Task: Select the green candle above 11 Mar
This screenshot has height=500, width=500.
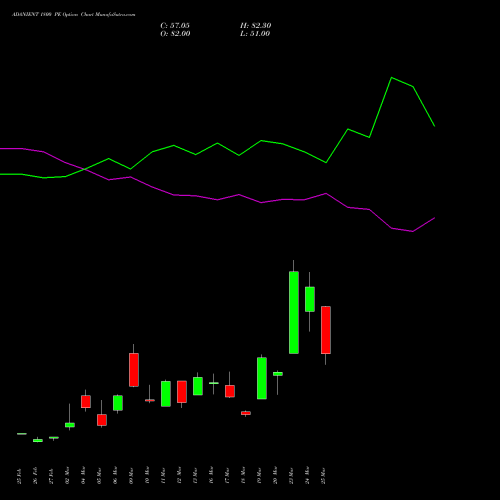Action: [x=166, y=394]
